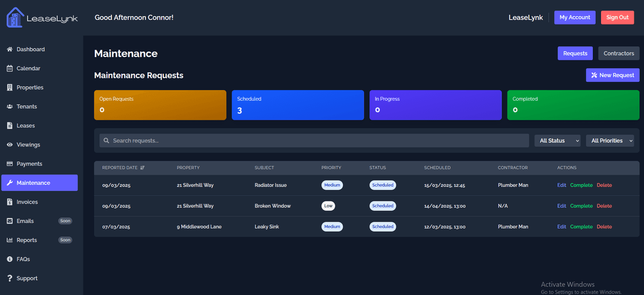The width and height of the screenshot is (644, 295).
Task: Edit the Radiator Issue request
Action: tap(562, 185)
